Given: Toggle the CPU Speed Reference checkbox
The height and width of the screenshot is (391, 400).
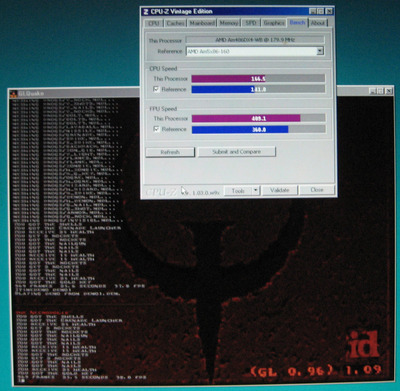Looking at the screenshot, I should coord(156,89).
